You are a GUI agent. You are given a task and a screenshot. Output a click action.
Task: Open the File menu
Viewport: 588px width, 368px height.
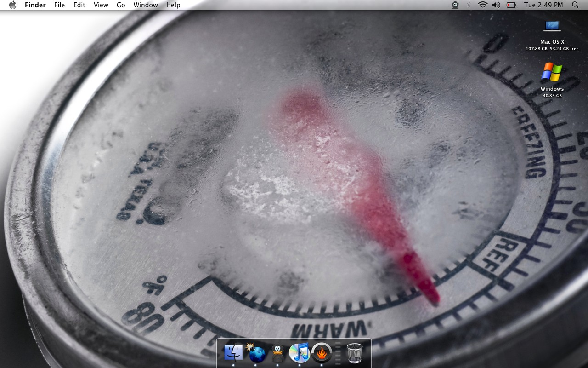[x=59, y=5]
